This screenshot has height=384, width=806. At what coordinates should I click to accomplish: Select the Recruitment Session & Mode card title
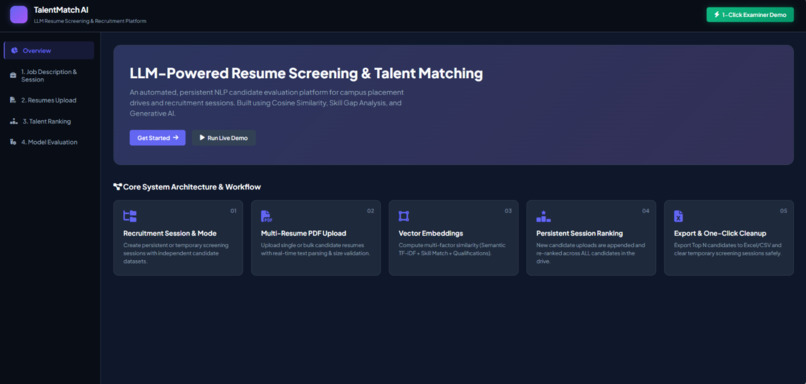[x=170, y=233]
